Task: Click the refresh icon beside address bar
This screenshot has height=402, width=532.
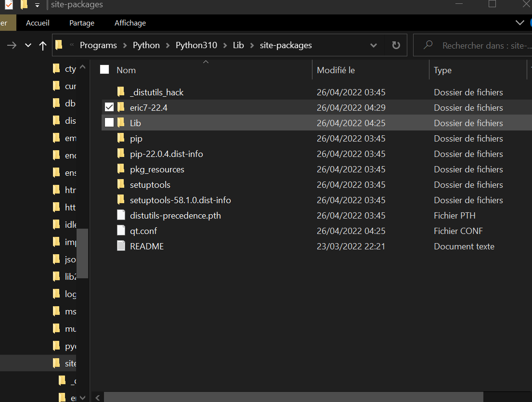Action: pyautogui.click(x=396, y=45)
